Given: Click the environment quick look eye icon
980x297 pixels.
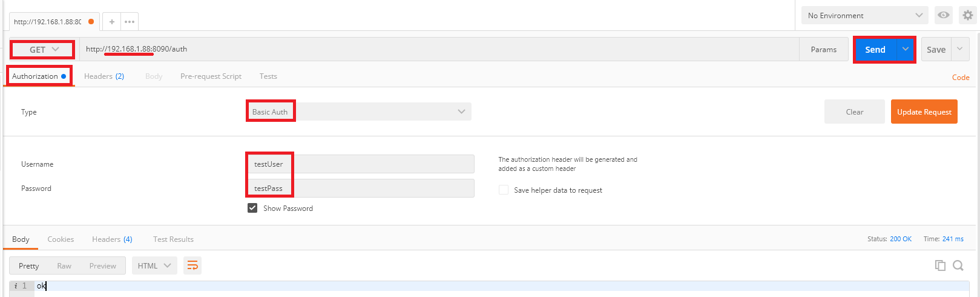Looking at the screenshot, I should (x=943, y=15).
